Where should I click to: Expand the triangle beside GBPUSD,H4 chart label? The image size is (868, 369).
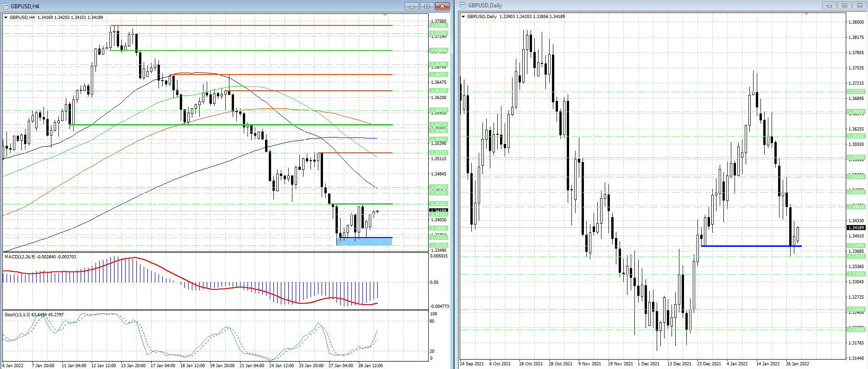pyautogui.click(x=6, y=18)
